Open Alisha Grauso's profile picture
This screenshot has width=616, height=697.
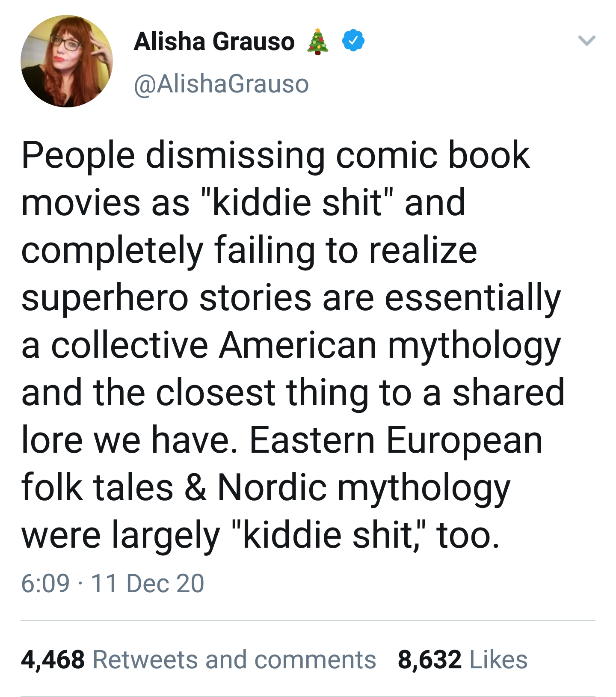click(x=66, y=61)
